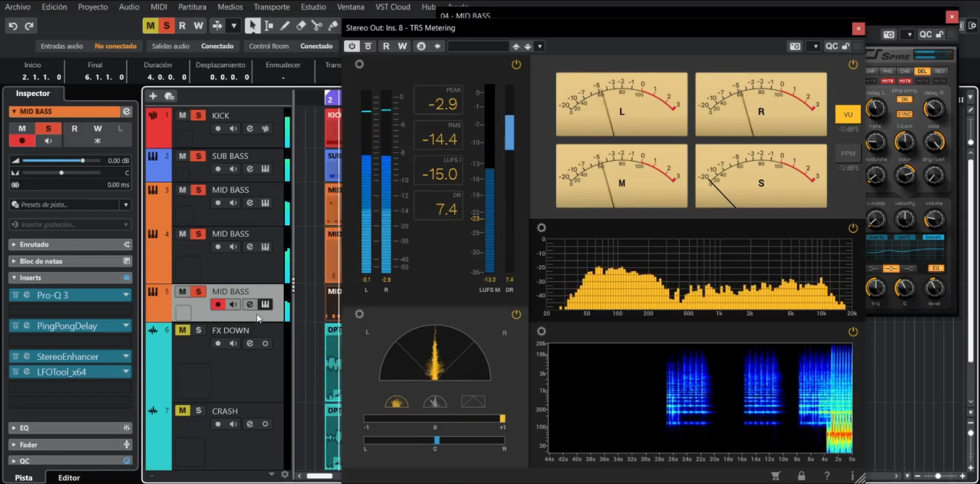Click the VU meter mode button
The width and height of the screenshot is (980, 484).
[848, 115]
